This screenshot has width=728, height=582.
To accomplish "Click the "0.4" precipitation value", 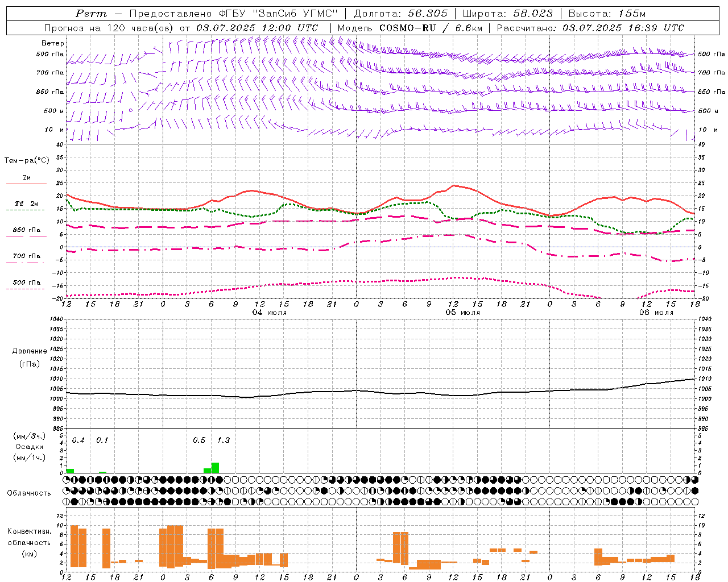I will (x=78, y=440).
